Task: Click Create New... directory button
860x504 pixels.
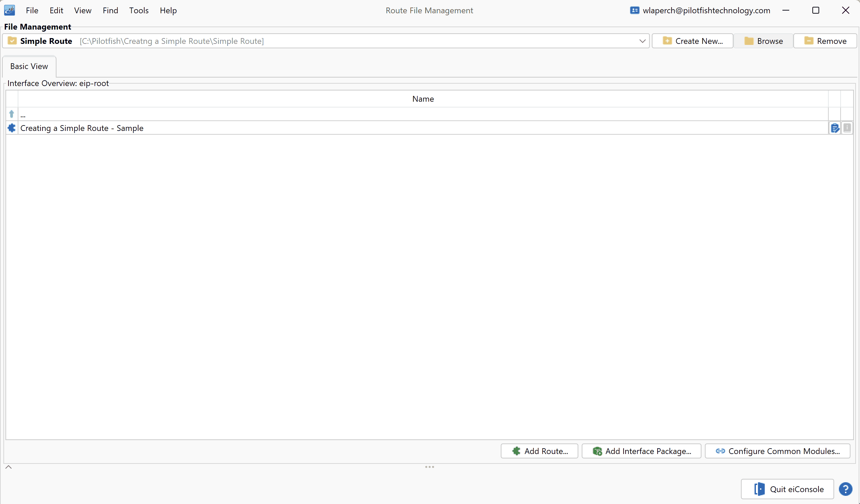Action: coord(692,41)
